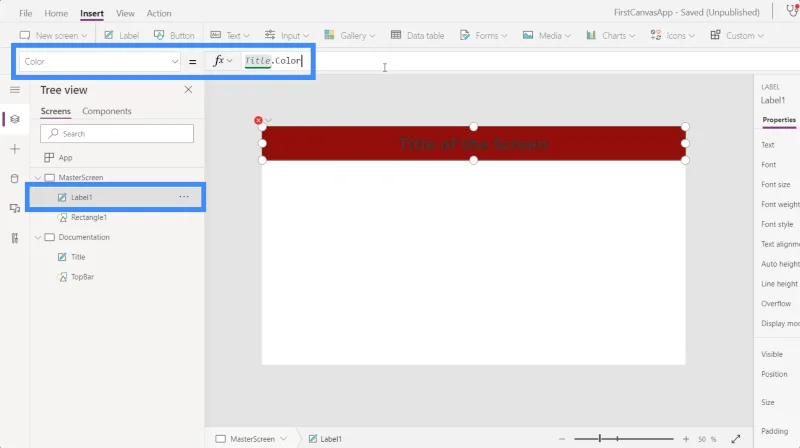The height and width of the screenshot is (448, 800).
Task: Switch to the Home tab
Action: click(56, 13)
